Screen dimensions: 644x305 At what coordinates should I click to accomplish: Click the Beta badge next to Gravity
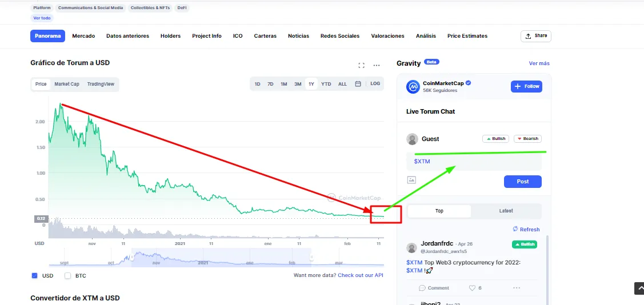pos(431,62)
